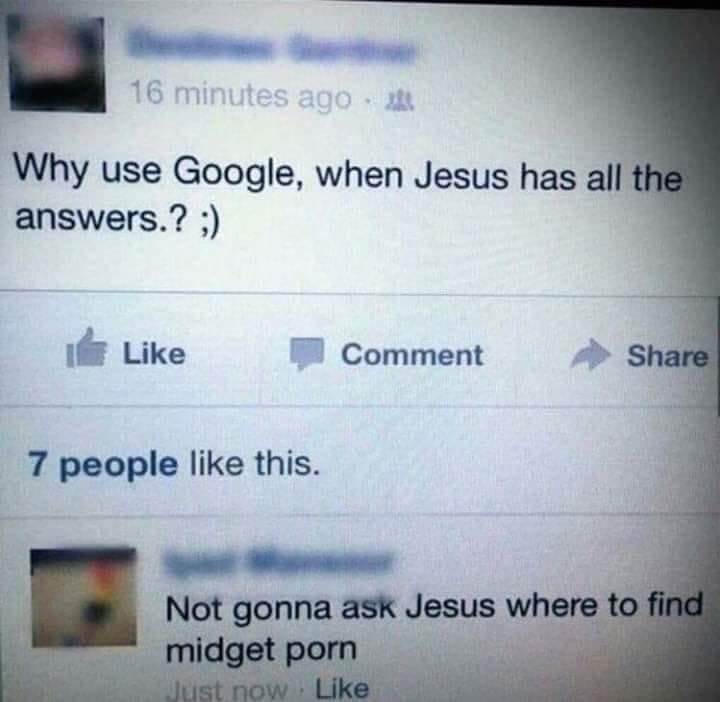Click the Comment button label
The height and width of the screenshot is (702, 720).
(412, 355)
